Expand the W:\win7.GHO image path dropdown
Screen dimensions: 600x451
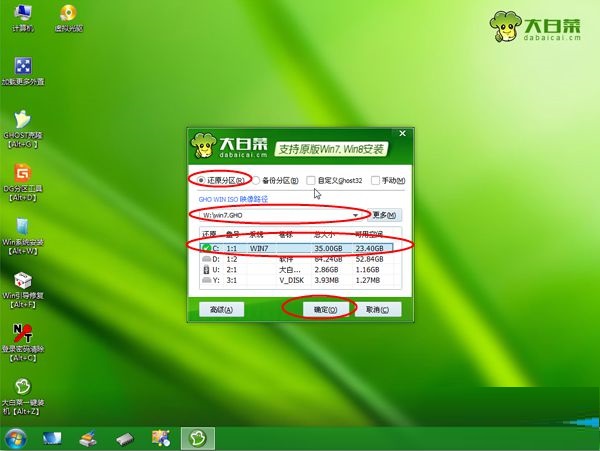(355, 215)
